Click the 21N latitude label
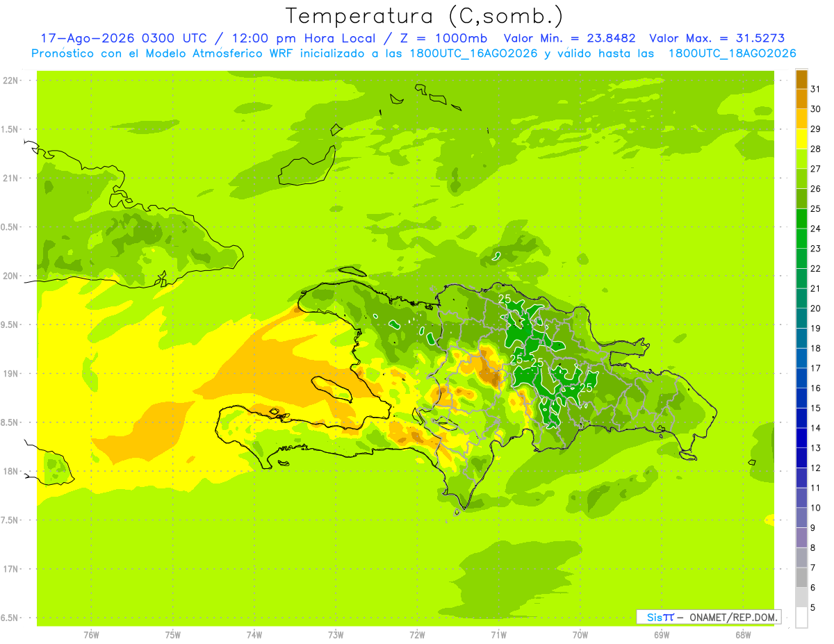Image resolution: width=834 pixels, height=644 pixels. point(12,179)
